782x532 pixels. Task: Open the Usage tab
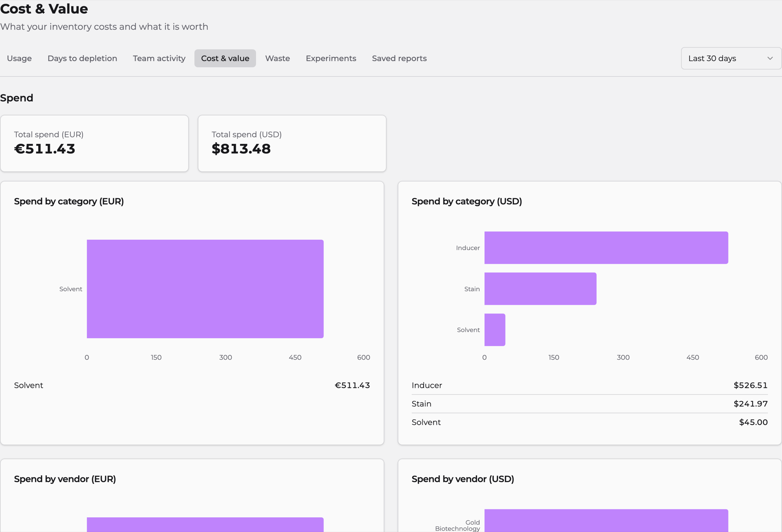click(19, 58)
